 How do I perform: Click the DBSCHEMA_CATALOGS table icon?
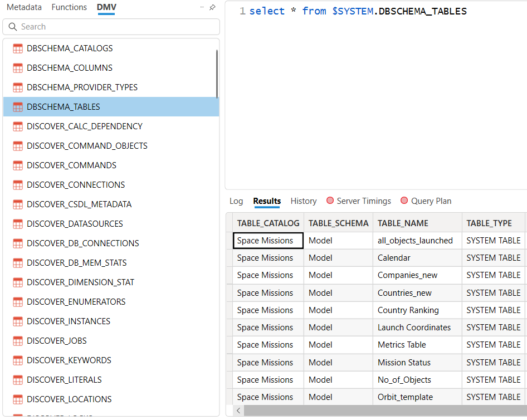point(18,48)
